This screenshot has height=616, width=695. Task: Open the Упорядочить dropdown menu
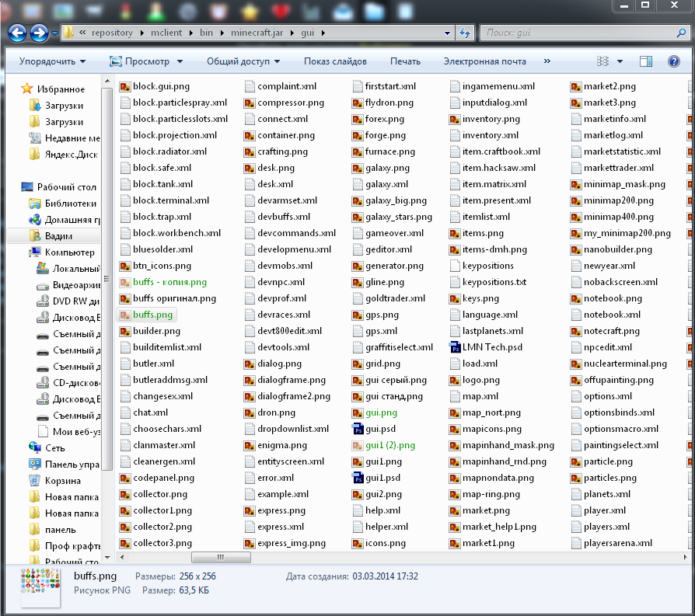[53, 61]
